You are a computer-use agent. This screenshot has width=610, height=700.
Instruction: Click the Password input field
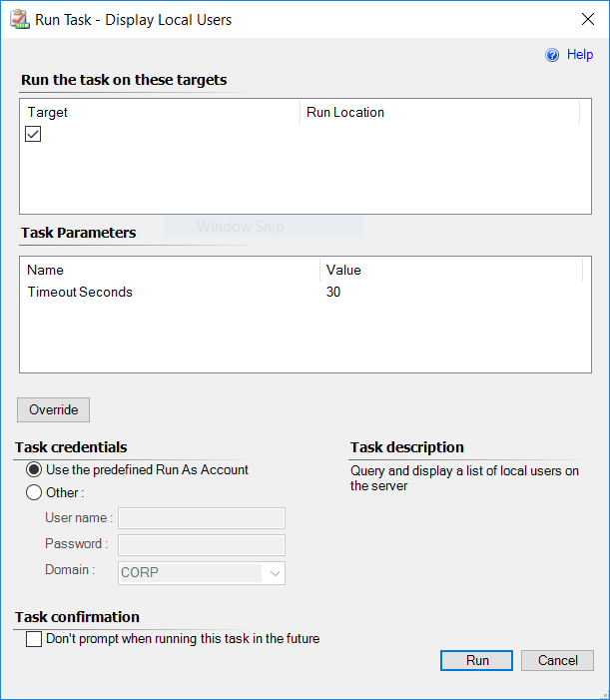(x=202, y=544)
